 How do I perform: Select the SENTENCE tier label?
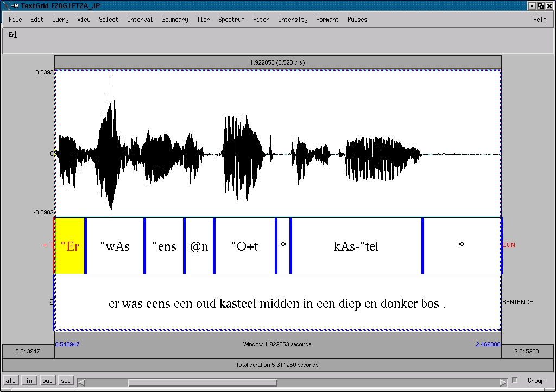pyautogui.click(x=517, y=302)
